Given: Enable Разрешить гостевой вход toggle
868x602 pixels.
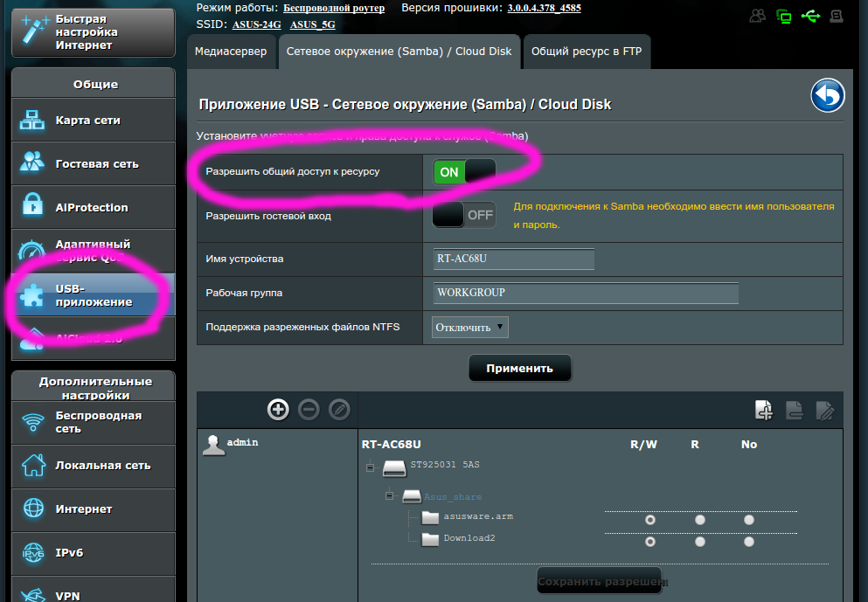Looking at the screenshot, I should coord(463,214).
